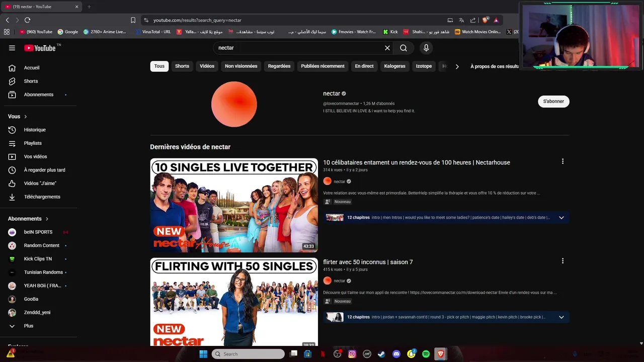Click the share icon in address bar
Viewport: 644px width, 362px height.
pos(473,20)
